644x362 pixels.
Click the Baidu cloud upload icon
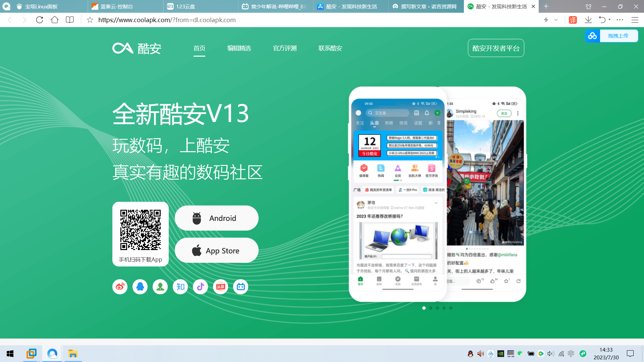[593, 36]
